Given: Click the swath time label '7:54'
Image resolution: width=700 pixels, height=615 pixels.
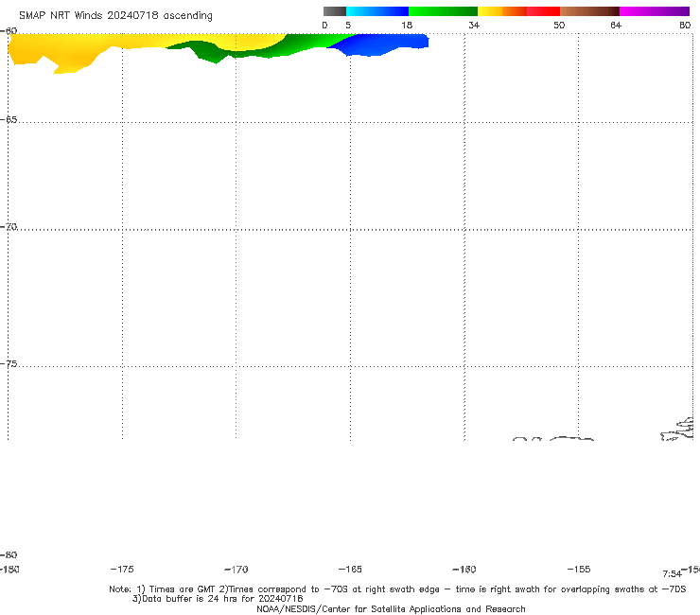Looking at the screenshot, I should point(672,574).
